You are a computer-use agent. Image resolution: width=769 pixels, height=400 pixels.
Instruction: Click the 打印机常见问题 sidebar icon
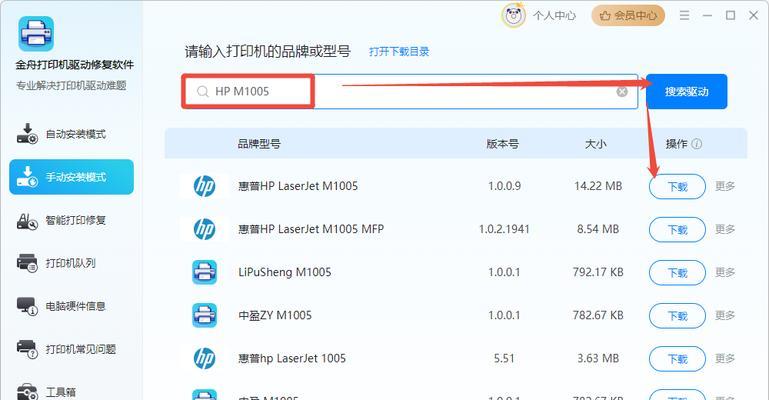click(27, 349)
